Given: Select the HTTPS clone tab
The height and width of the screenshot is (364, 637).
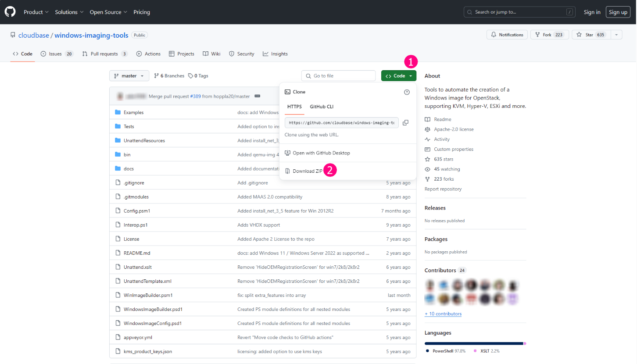Looking at the screenshot, I should click(294, 107).
